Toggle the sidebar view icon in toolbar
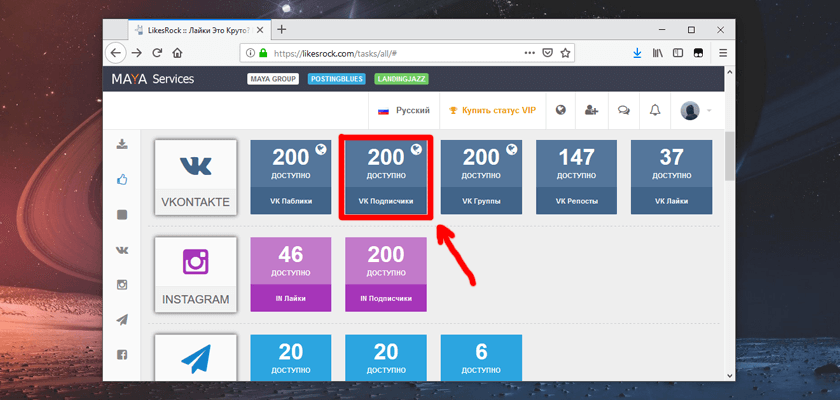 (x=678, y=53)
